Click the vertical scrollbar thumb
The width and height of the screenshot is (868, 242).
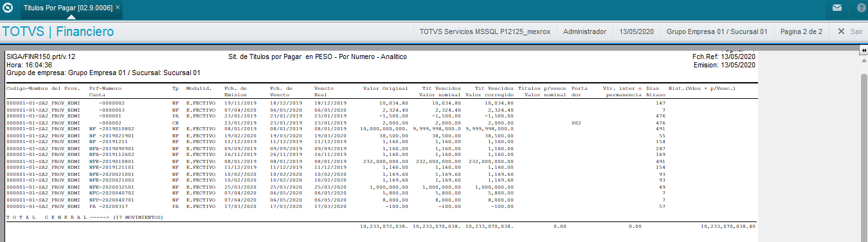coord(863,154)
